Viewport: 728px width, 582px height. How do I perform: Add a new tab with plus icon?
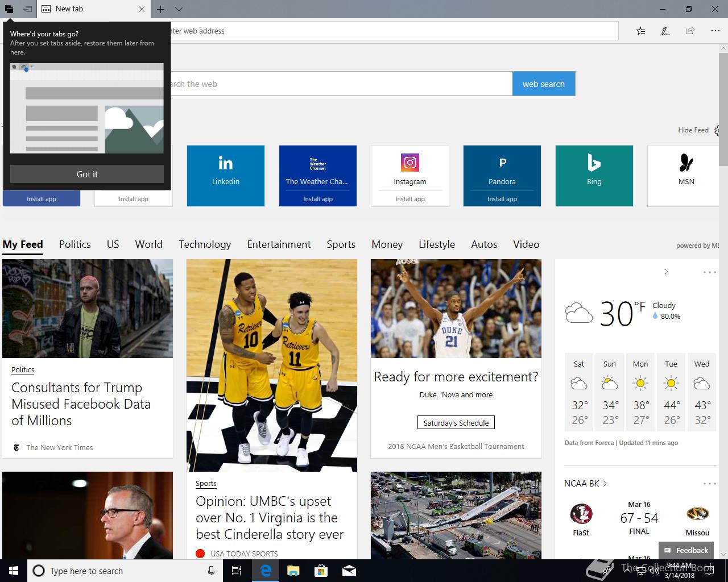point(161,9)
